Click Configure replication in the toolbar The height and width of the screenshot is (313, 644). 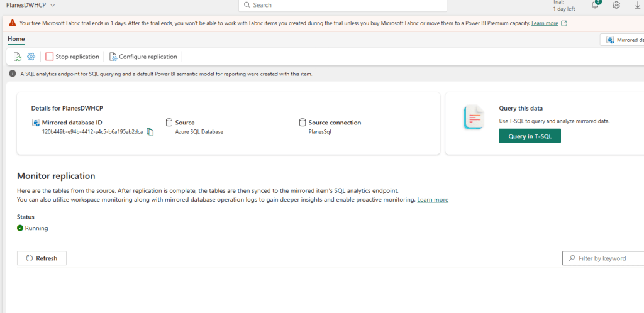pos(143,57)
